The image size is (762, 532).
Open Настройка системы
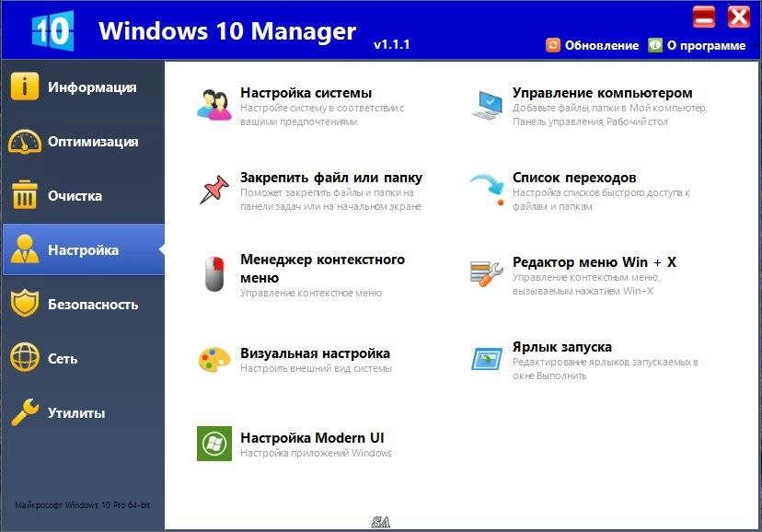click(x=306, y=93)
